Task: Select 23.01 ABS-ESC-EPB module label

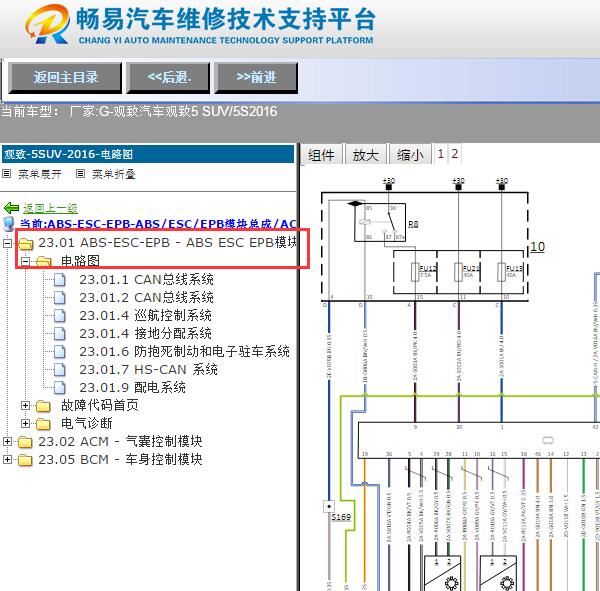Action: (167, 243)
